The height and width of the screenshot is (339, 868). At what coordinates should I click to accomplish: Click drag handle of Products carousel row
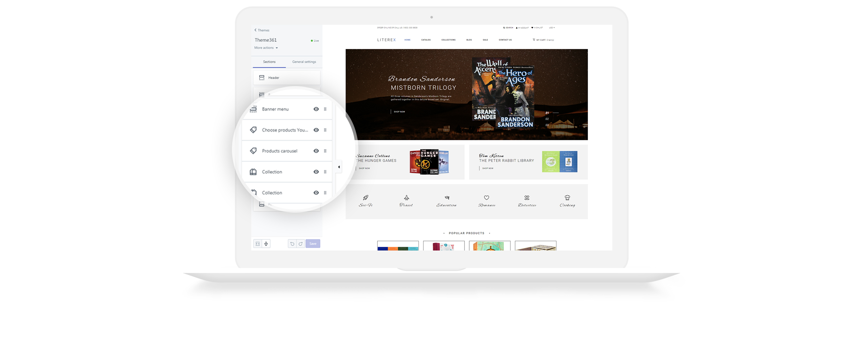pyautogui.click(x=325, y=151)
